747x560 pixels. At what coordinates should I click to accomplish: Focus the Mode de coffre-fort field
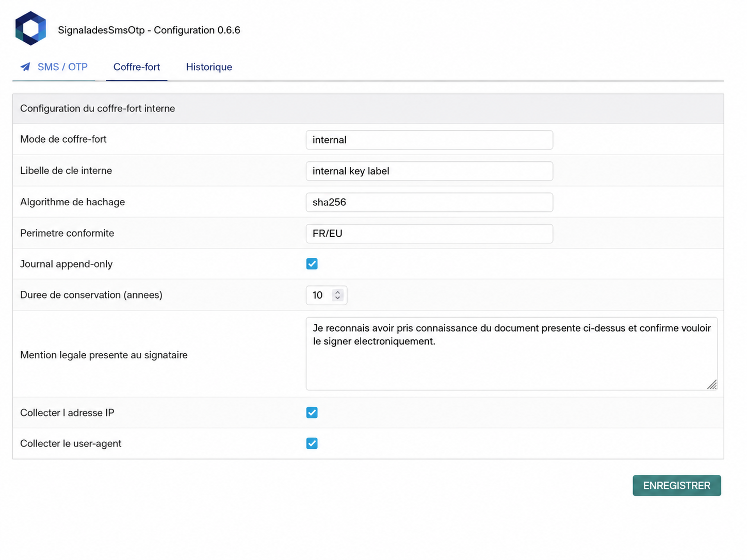tap(429, 140)
